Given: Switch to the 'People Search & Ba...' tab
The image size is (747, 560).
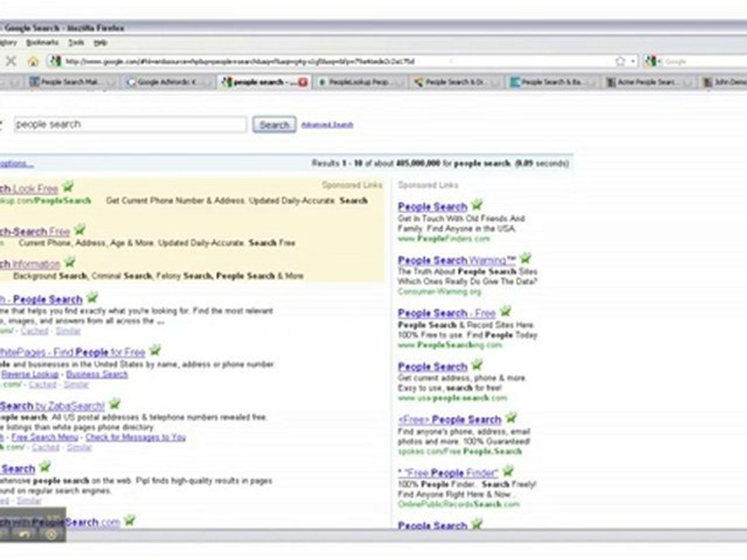Looking at the screenshot, I should 551,82.
